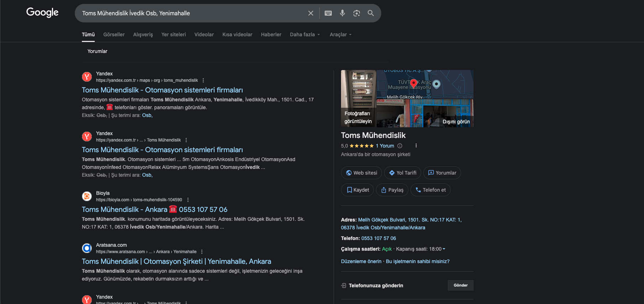This screenshot has height=304, width=644.
Task: Open second Toms Mühendislik Otomasyon sistemleri link
Action: click(162, 150)
